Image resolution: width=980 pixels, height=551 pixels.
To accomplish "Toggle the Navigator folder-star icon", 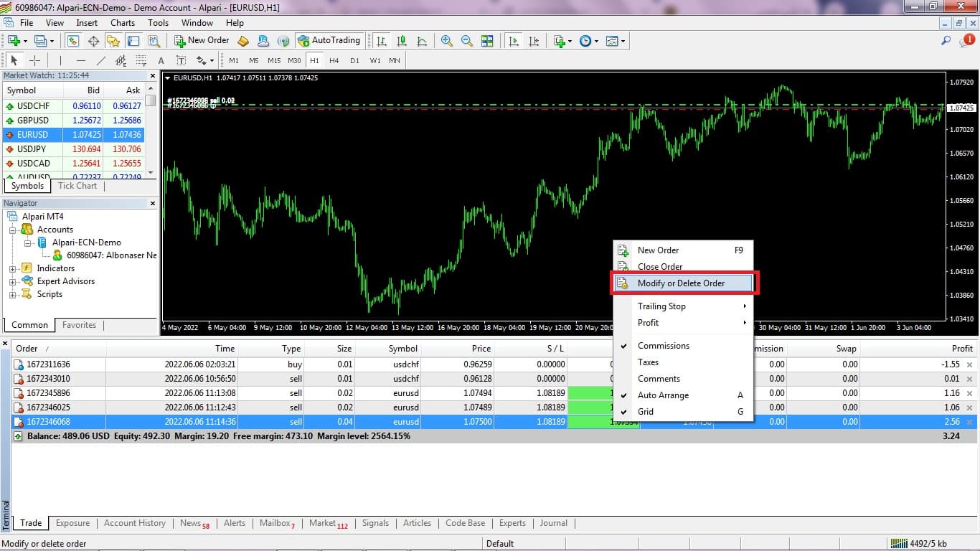I will tap(113, 41).
